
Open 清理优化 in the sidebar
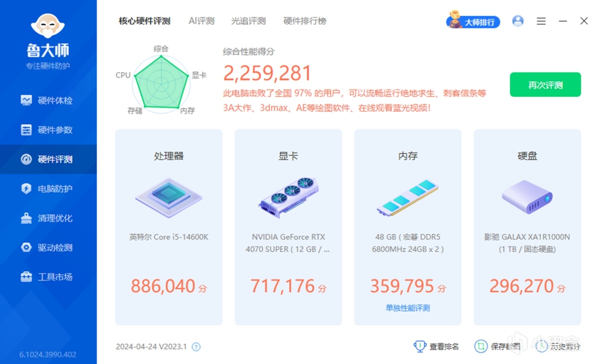point(49,218)
